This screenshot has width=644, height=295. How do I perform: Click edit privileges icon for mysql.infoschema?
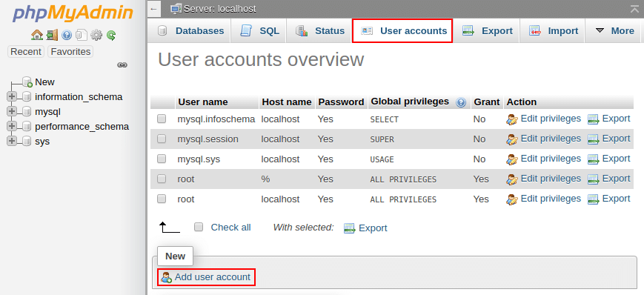[x=512, y=119]
